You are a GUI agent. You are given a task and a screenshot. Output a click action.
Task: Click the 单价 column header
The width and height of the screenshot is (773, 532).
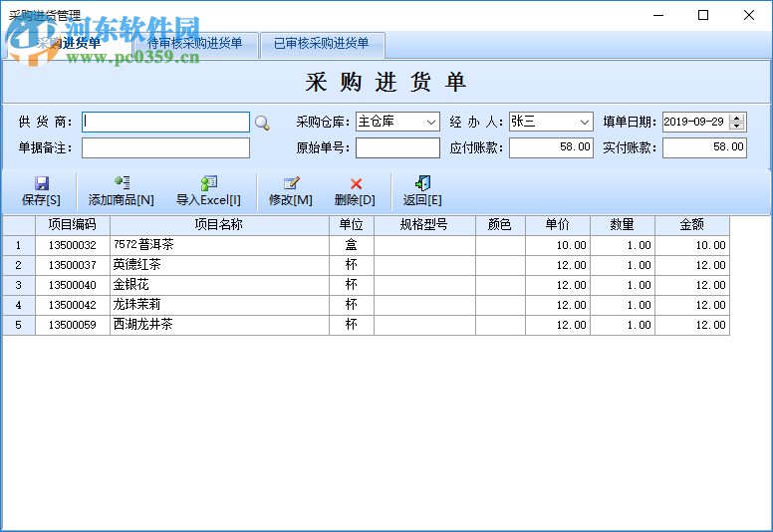point(558,225)
